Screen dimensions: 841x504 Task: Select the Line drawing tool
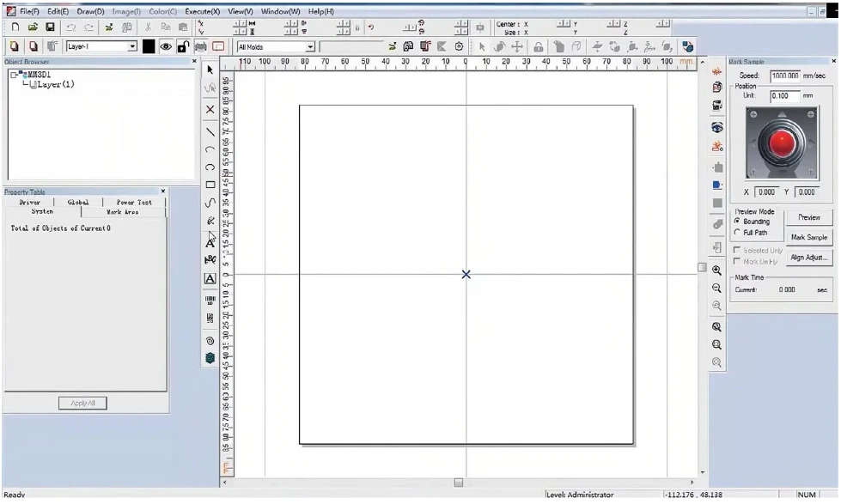pyautogui.click(x=210, y=132)
